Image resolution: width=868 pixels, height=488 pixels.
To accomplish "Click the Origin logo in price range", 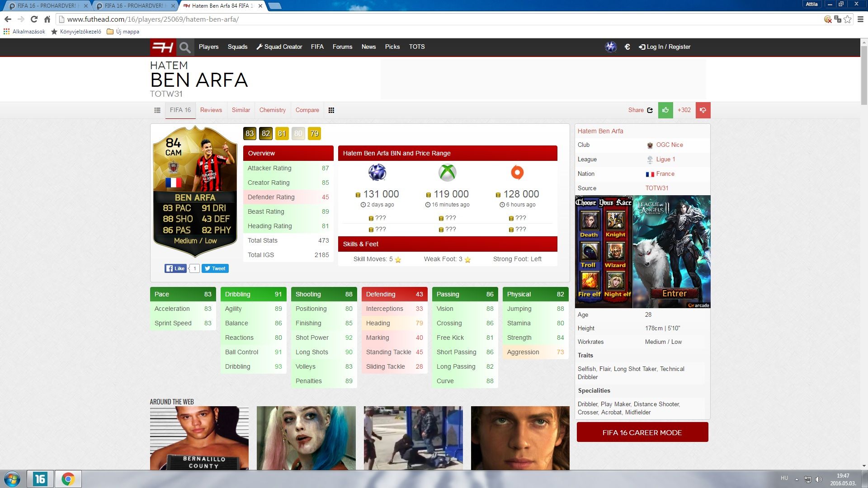I will (x=517, y=173).
